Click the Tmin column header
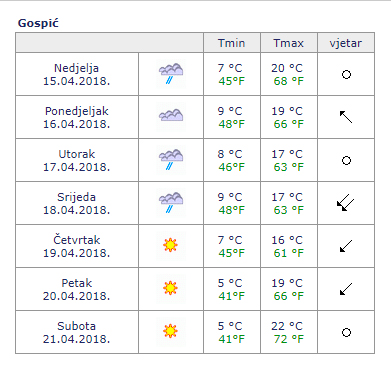This screenshot has height=369, width=391. point(232,43)
